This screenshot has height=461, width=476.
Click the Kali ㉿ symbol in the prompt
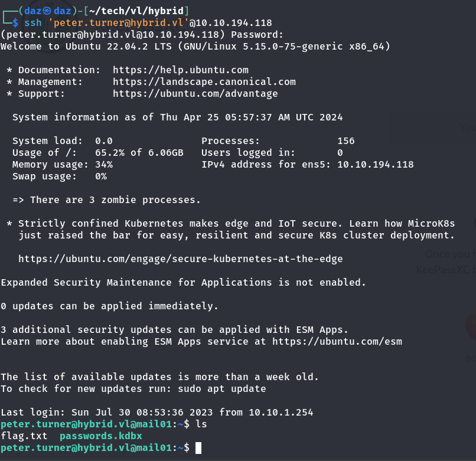click(x=41, y=11)
